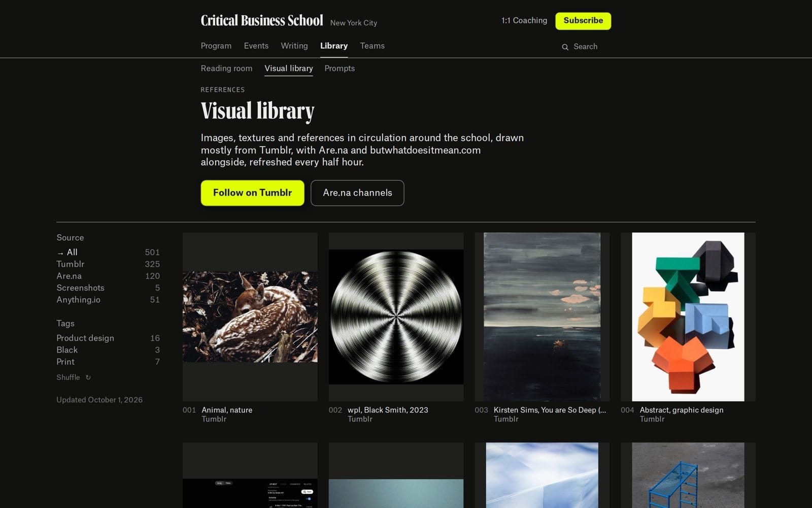Select the Library nav item
This screenshot has width=812, height=508.
(x=334, y=46)
